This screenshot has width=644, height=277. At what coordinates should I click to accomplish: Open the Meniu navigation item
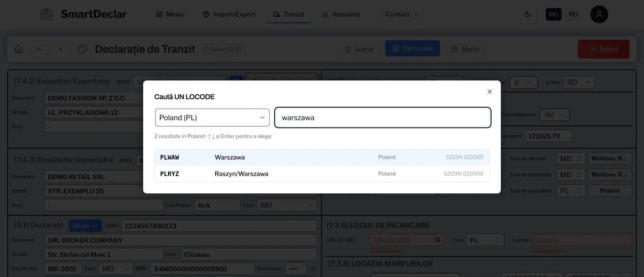(x=170, y=14)
